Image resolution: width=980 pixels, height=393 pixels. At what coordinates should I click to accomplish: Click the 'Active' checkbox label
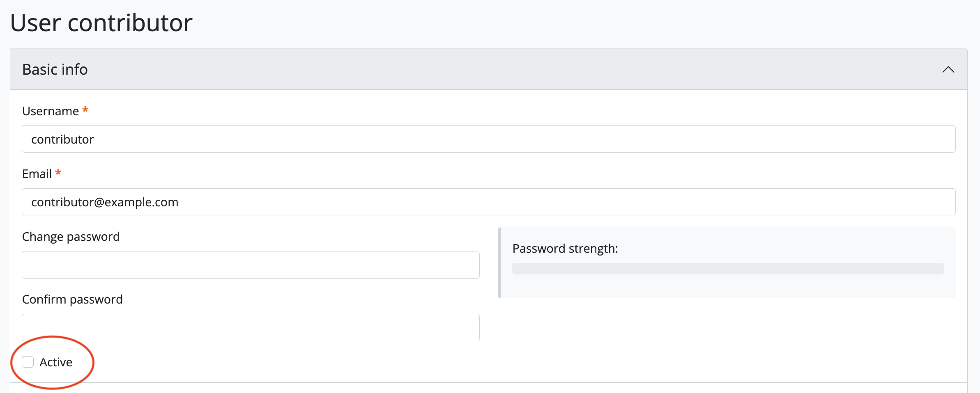point(56,362)
